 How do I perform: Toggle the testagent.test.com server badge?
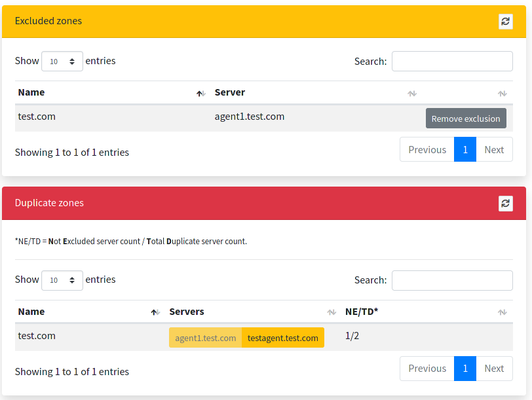283,338
